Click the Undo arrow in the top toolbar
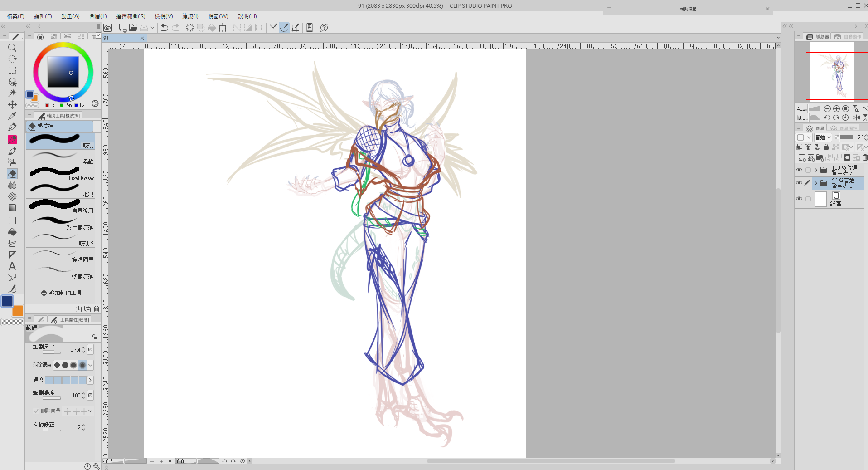This screenshot has width=868, height=470. click(164, 28)
